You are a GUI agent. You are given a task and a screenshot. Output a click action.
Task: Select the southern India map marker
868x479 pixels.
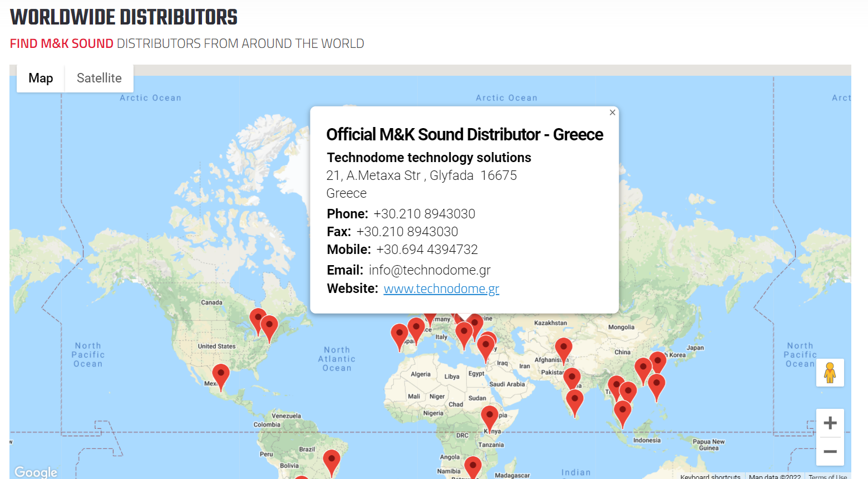pyautogui.click(x=575, y=403)
